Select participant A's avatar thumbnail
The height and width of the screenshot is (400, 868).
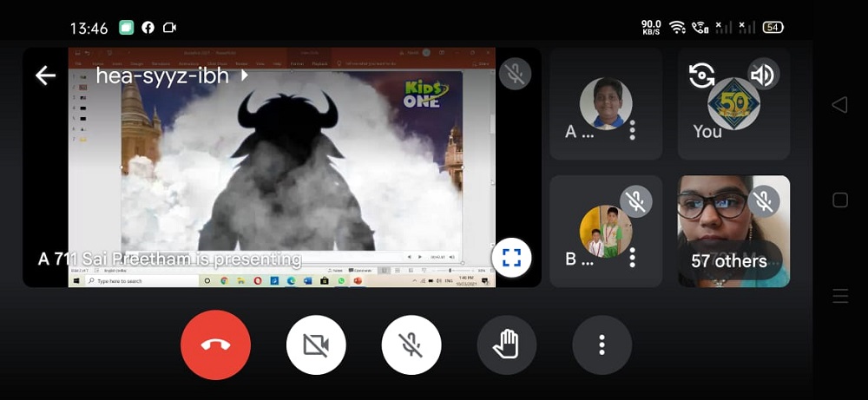pyautogui.click(x=605, y=103)
